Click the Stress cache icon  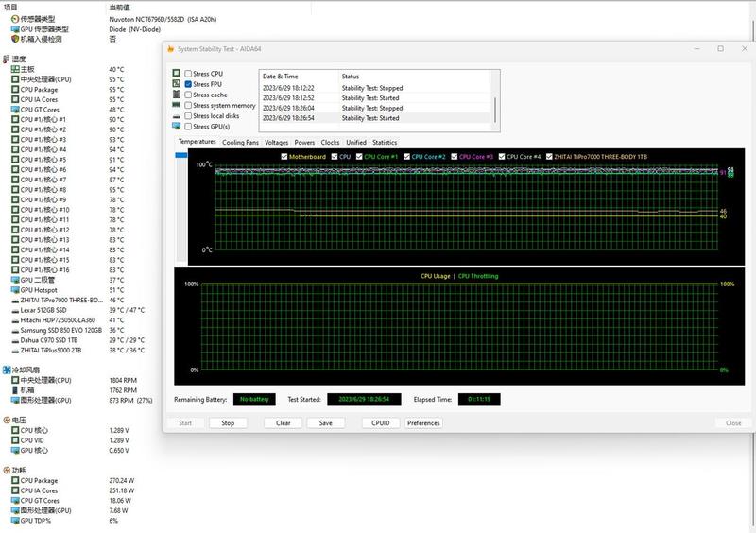(177, 95)
